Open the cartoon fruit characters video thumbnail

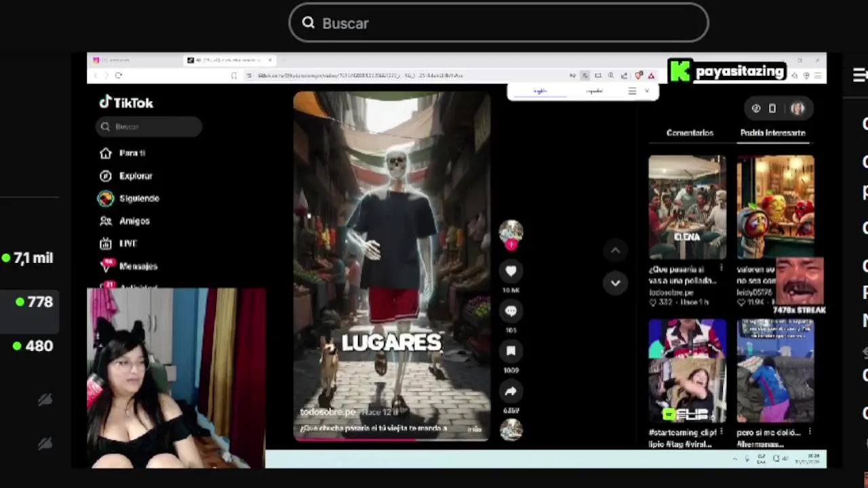coord(776,207)
